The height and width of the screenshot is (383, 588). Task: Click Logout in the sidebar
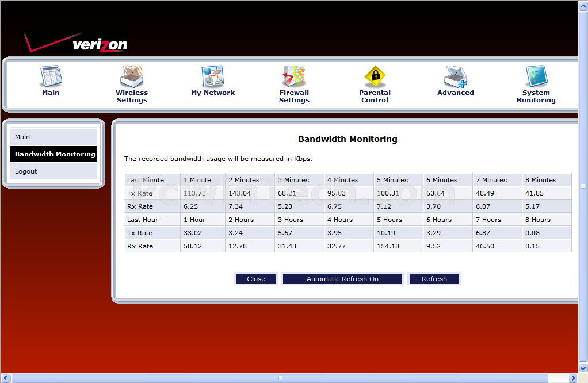(53, 171)
